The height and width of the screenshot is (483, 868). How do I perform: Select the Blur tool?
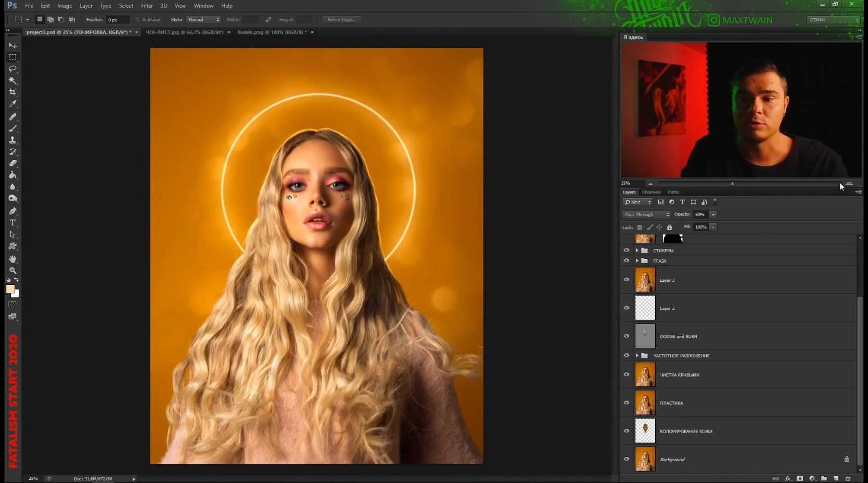(12, 187)
